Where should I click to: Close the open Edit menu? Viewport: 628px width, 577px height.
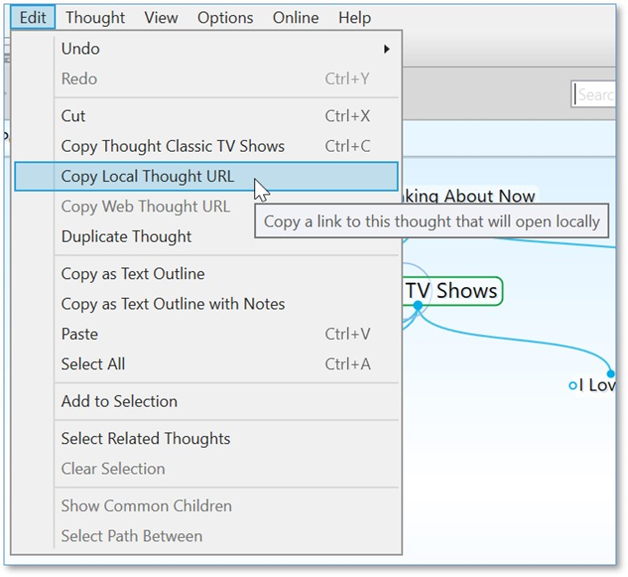tap(32, 18)
